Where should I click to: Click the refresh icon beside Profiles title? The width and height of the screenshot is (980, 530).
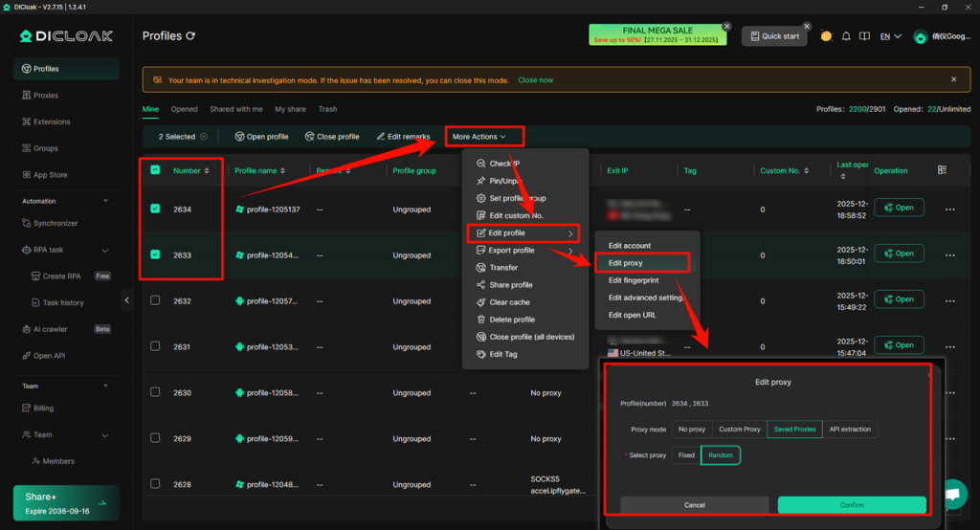tap(190, 36)
